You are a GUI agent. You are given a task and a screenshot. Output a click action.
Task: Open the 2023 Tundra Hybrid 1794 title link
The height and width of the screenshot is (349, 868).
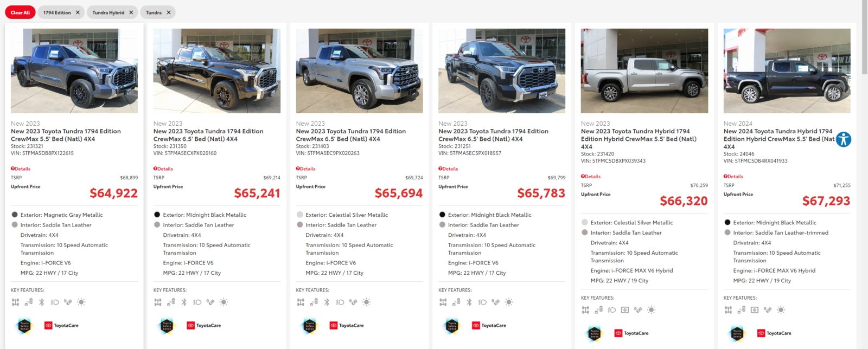pos(639,139)
